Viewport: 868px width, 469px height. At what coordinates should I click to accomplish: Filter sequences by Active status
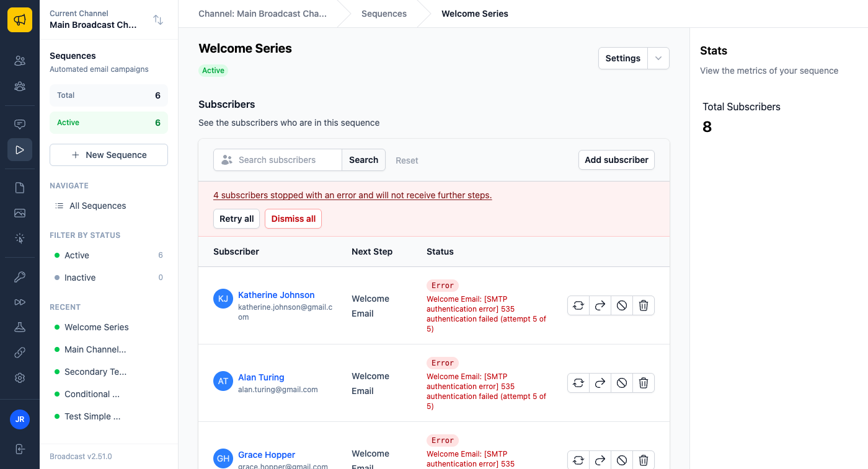(108, 255)
